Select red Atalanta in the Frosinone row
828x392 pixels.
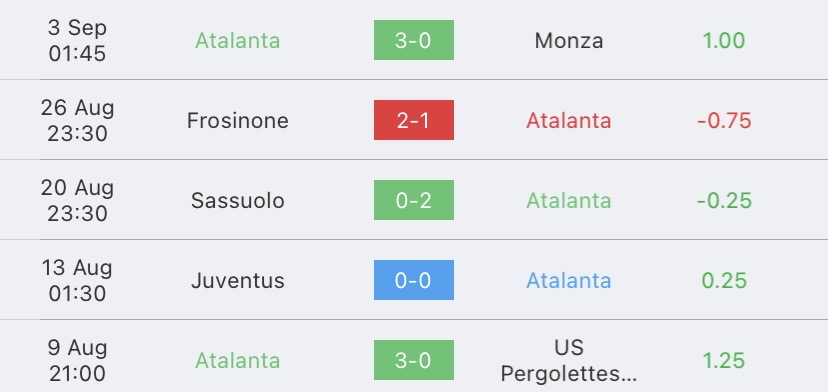pos(569,120)
